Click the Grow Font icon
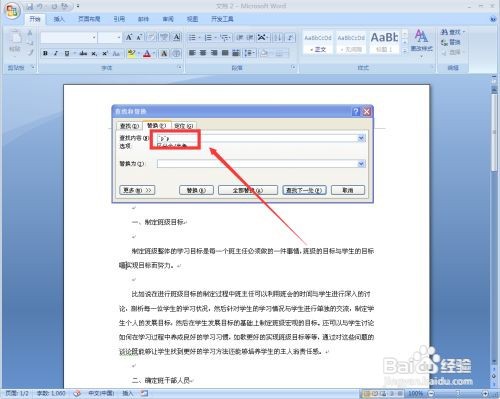Screen dimensions: 500x399 pos(129,37)
